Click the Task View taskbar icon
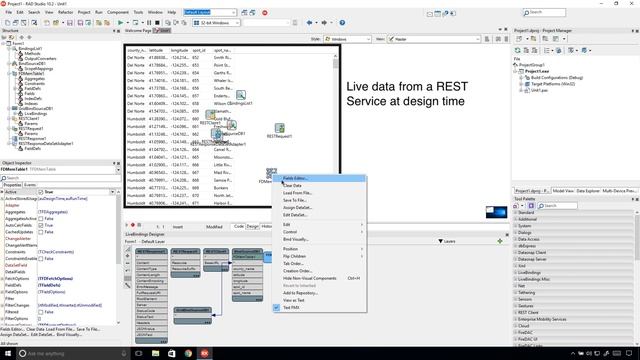Screen dimensions: 640x360 coord(139,353)
